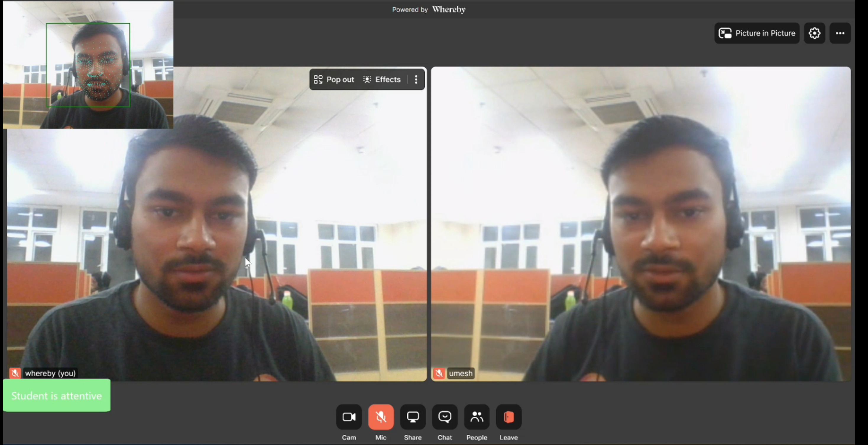This screenshot has width=868, height=445.
Task: Select umesh's video tile
Action: (640, 222)
